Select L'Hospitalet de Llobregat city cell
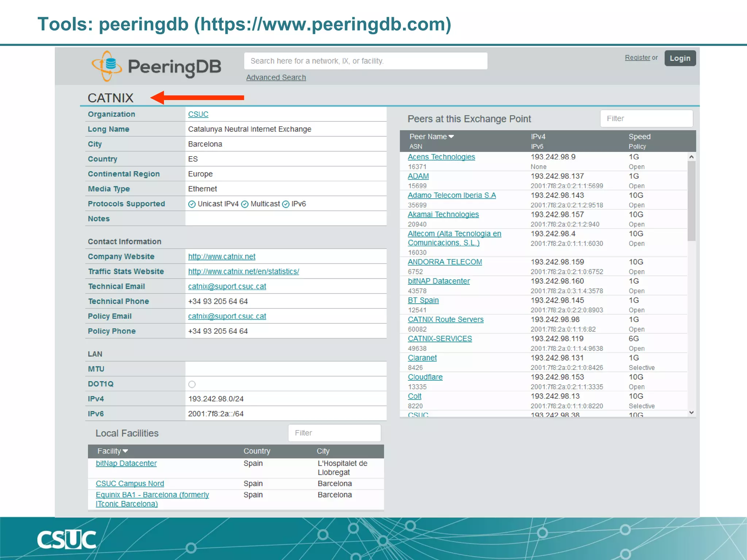This screenshot has width=747, height=560. (342, 468)
